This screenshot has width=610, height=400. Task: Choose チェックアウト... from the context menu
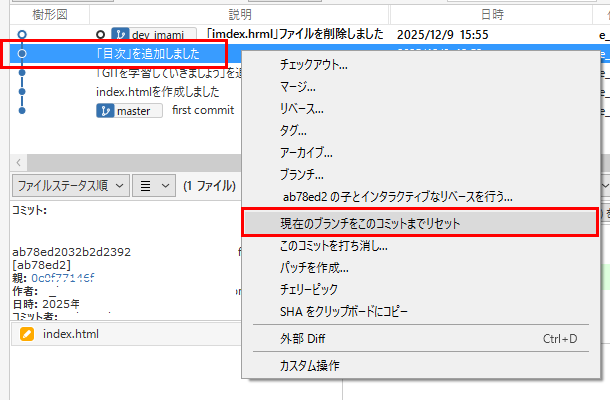point(314,65)
